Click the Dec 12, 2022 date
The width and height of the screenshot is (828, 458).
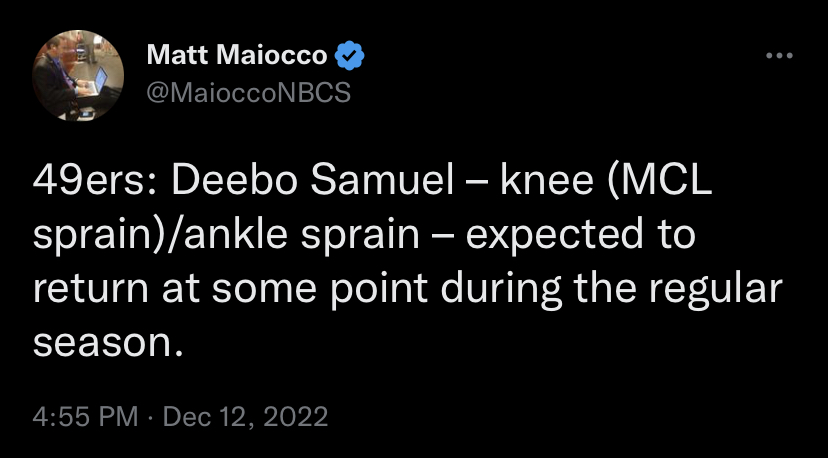pos(246,416)
